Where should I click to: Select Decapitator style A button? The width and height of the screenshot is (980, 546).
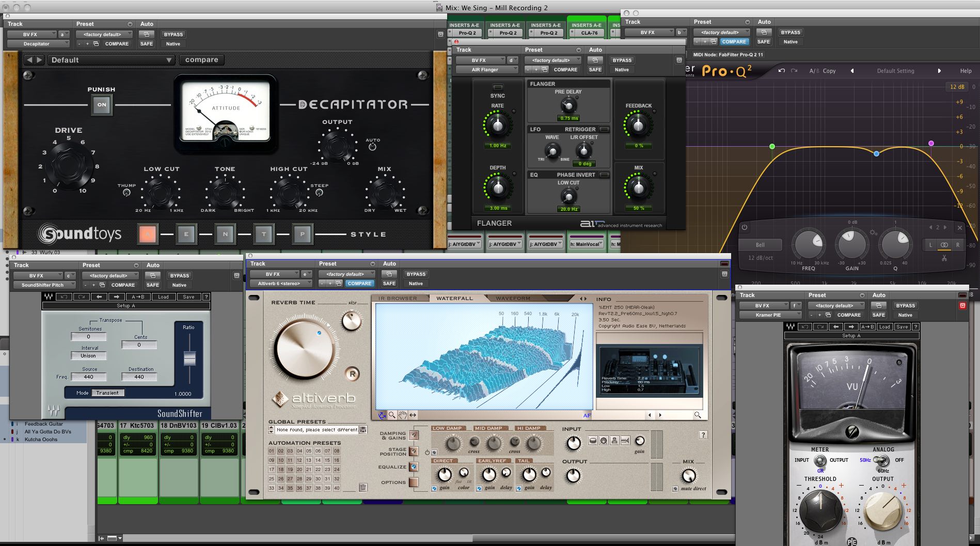coord(147,234)
